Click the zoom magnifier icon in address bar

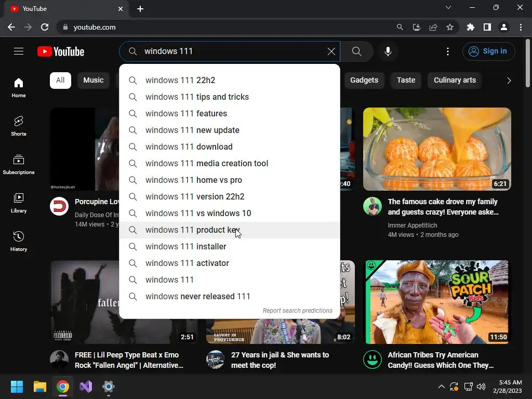tap(400, 27)
